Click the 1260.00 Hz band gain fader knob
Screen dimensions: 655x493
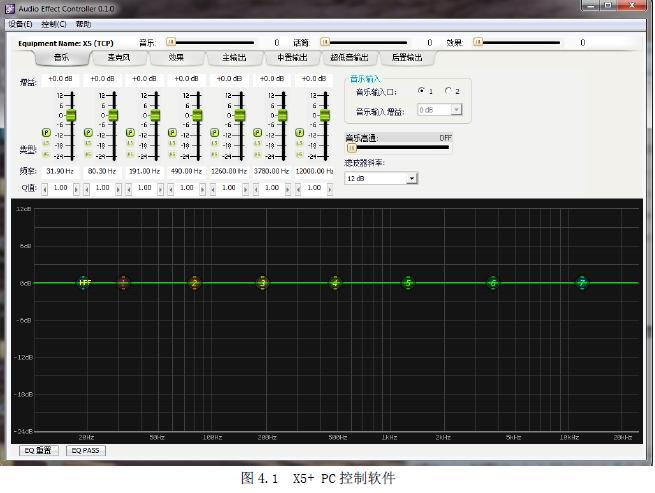239,115
